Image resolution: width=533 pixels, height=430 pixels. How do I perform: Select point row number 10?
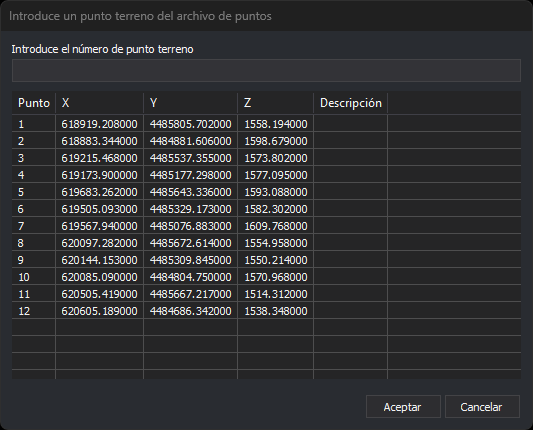266,277
